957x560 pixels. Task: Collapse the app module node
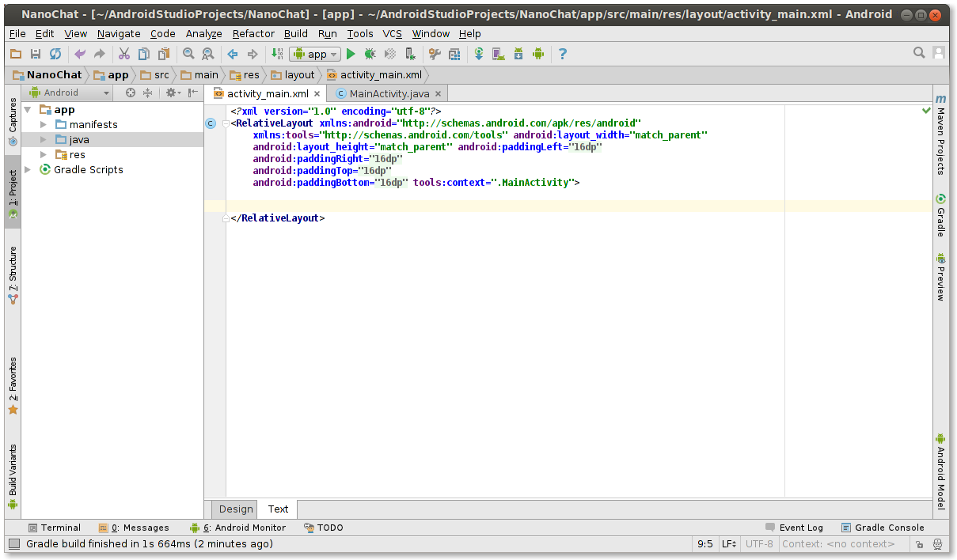pos(28,110)
